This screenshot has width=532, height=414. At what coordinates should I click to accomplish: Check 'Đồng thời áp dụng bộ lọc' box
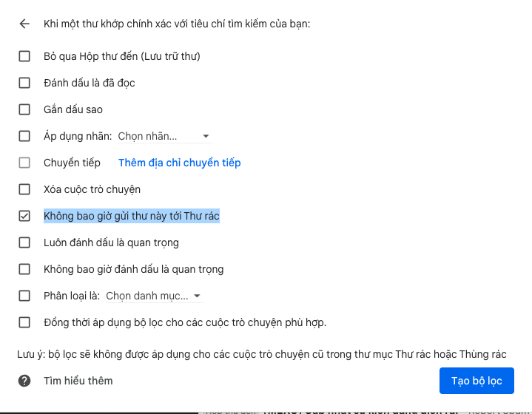click(x=24, y=322)
